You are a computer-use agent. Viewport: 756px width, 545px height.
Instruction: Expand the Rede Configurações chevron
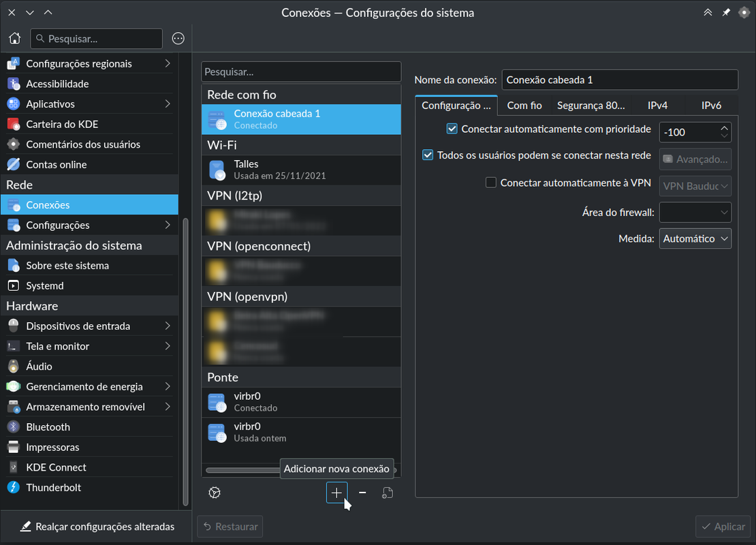coord(168,225)
